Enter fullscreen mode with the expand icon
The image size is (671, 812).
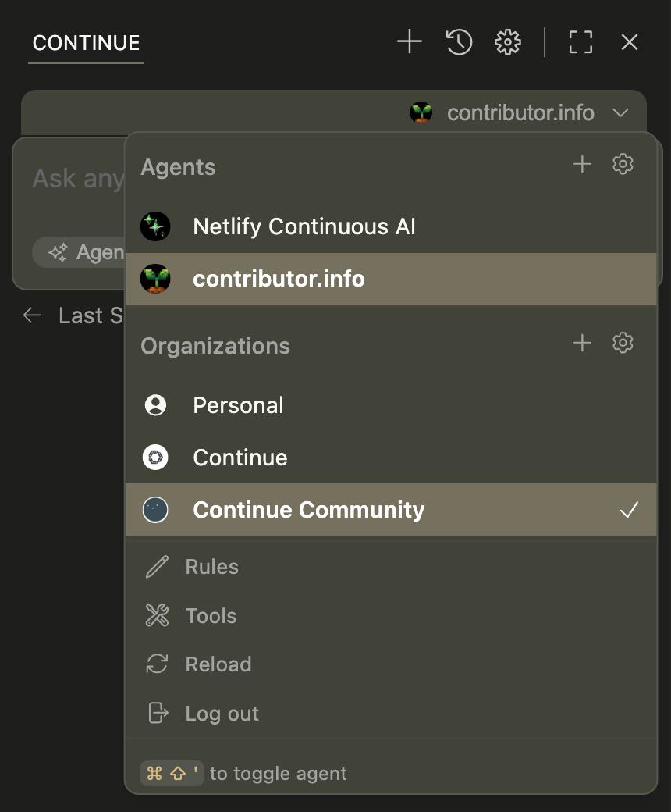(580, 42)
